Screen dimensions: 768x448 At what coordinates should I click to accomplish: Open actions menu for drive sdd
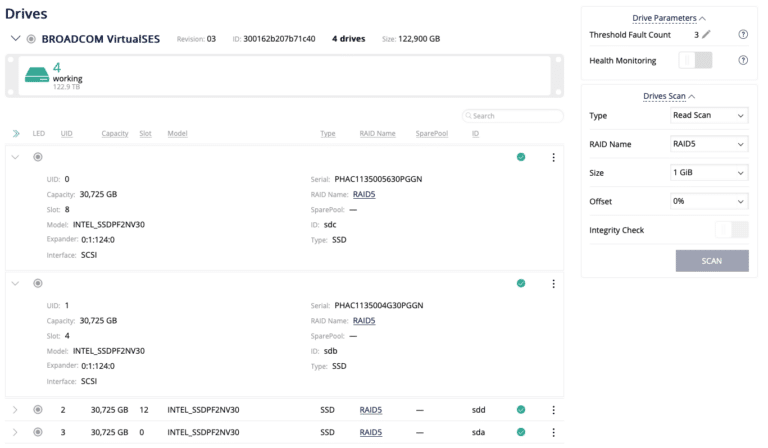click(x=553, y=410)
